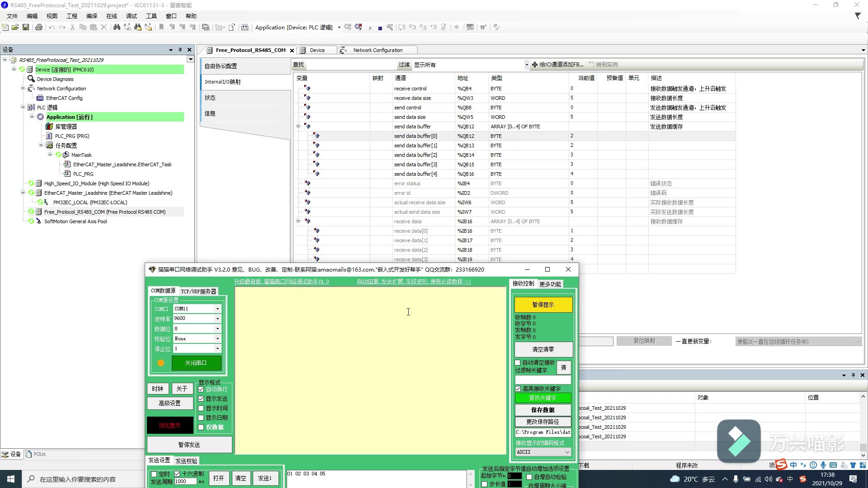Image resolution: width=868 pixels, height=488 pixels.
Task: Toggle the 十六进制 hex checkbox
Action: (x=177, y=474)
